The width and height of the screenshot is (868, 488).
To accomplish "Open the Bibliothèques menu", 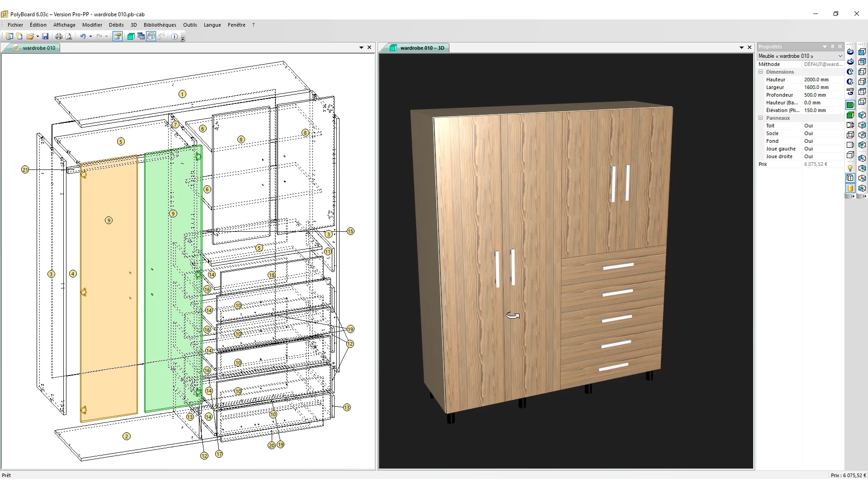I will (160, 25).
